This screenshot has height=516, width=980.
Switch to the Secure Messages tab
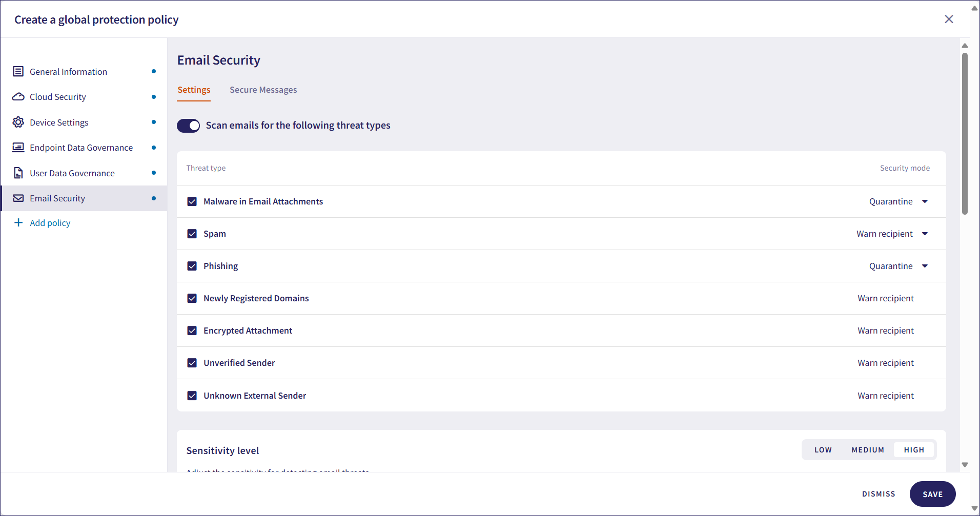tap(263, 90)
